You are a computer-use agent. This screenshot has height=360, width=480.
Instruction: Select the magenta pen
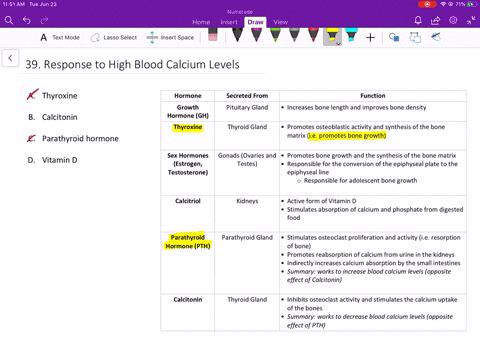[256, 35]
